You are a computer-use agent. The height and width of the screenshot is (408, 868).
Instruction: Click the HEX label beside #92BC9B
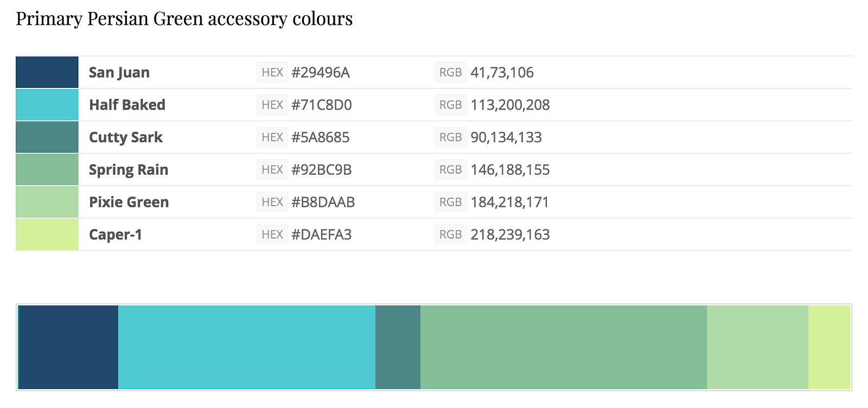pyautogui.click(x=272, y=170)
